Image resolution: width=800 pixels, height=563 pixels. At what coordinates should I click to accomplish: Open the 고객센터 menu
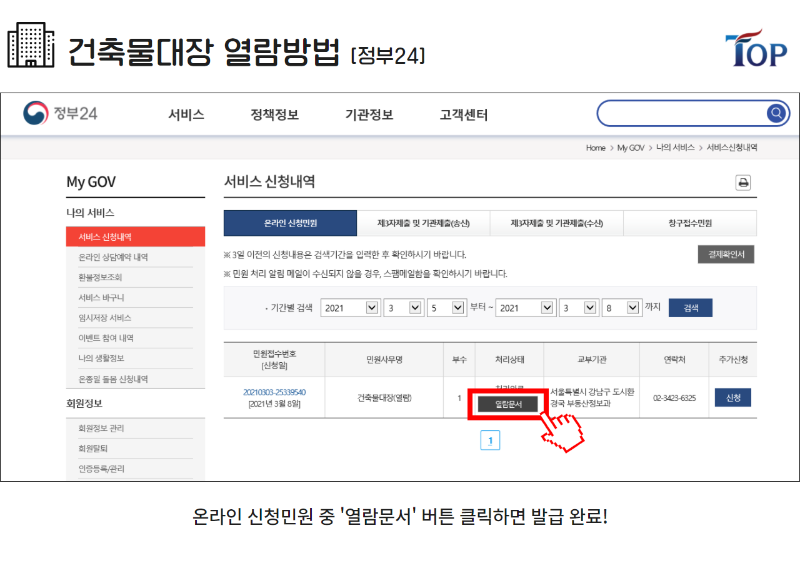click(x=464, y=115)
